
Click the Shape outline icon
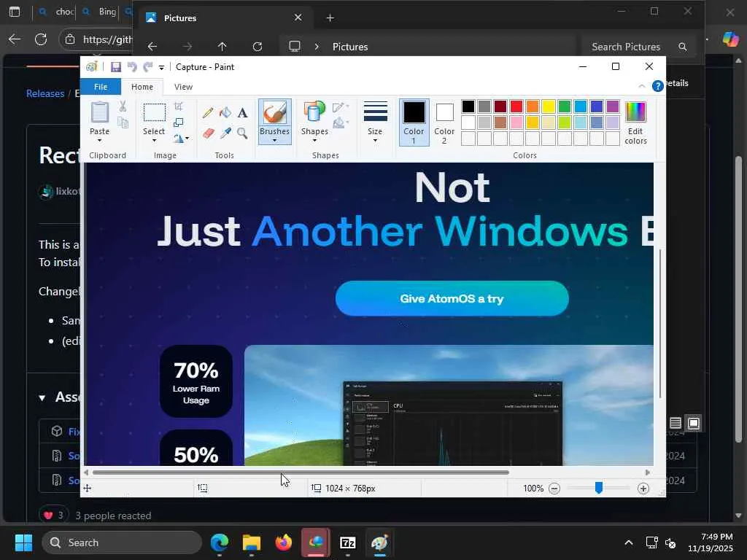(340, 107)
